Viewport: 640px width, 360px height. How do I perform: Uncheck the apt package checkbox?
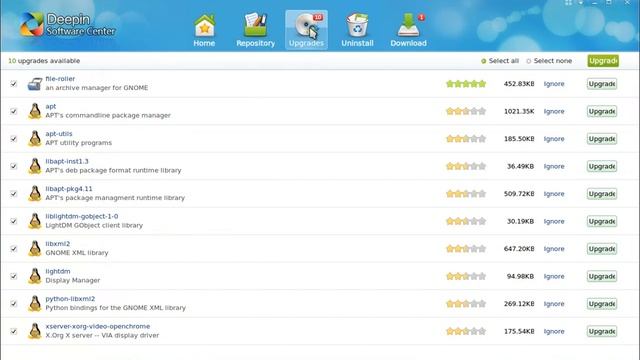coord(13,111)
